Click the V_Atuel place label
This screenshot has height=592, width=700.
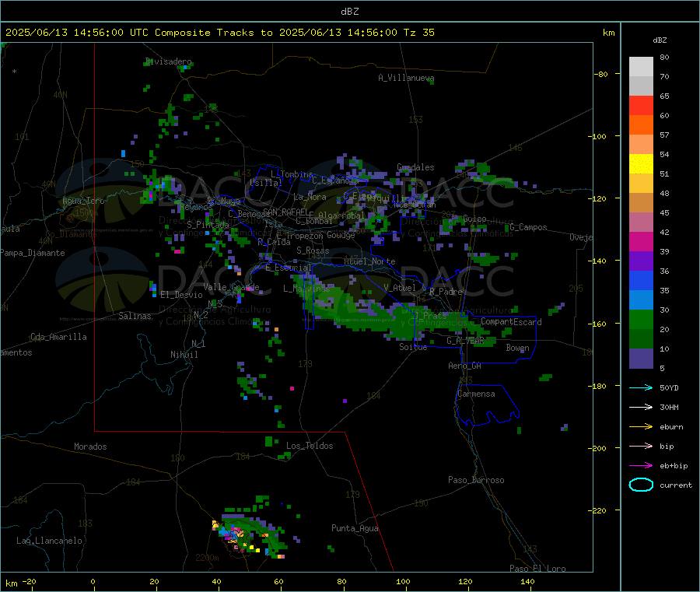pyautogui.click(x=400, y=288)
